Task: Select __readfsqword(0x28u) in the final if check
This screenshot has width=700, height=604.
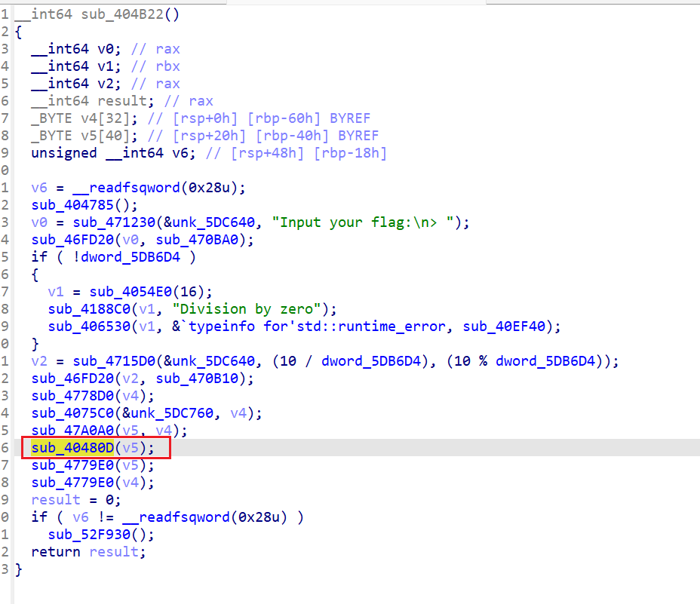Action: [x=205, y=517]
